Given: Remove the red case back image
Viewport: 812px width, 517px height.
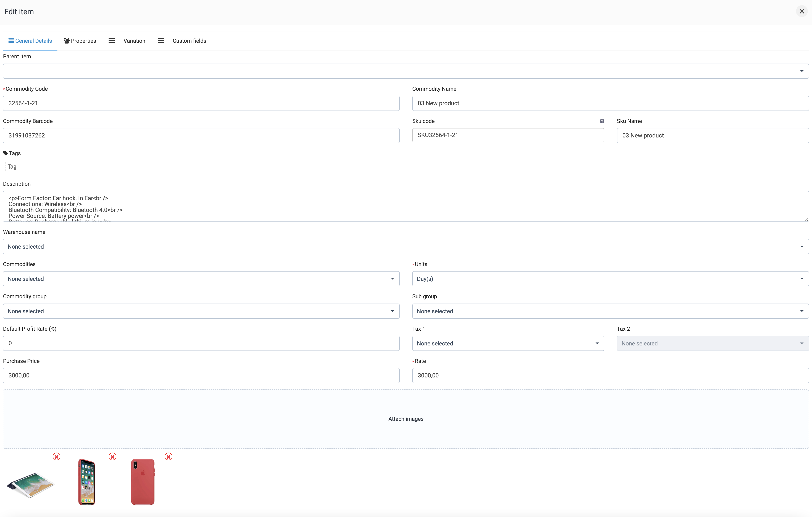Looking at the screenshot, I should tap(169, 457).
